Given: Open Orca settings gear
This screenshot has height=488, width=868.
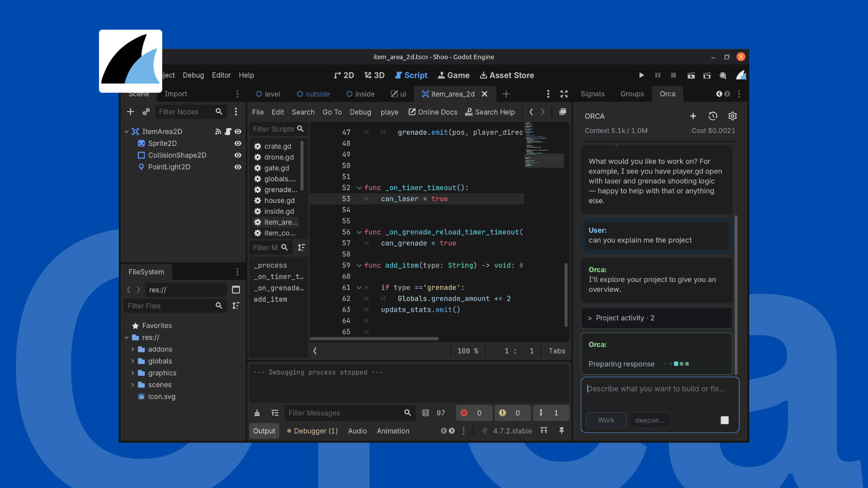Looking at the screenshot, I should pyautogui.click(x=732, y=116).
